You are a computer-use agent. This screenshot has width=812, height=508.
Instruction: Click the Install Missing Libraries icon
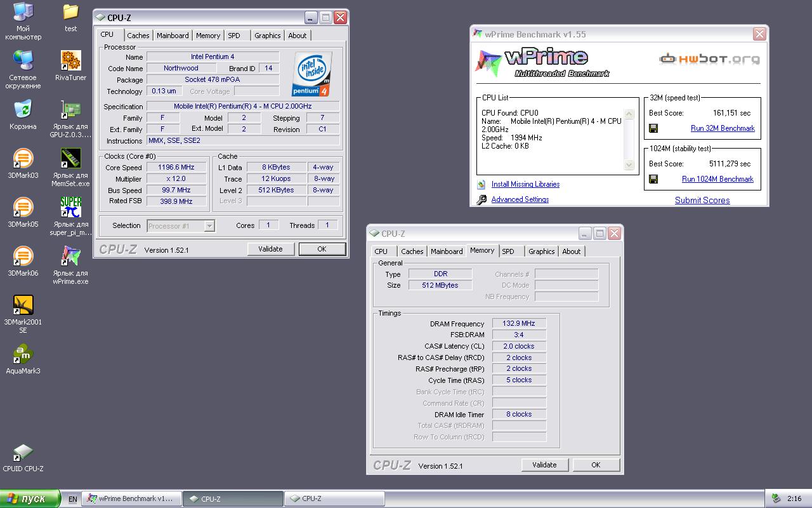pyautogui.click(x=481, y=184)
